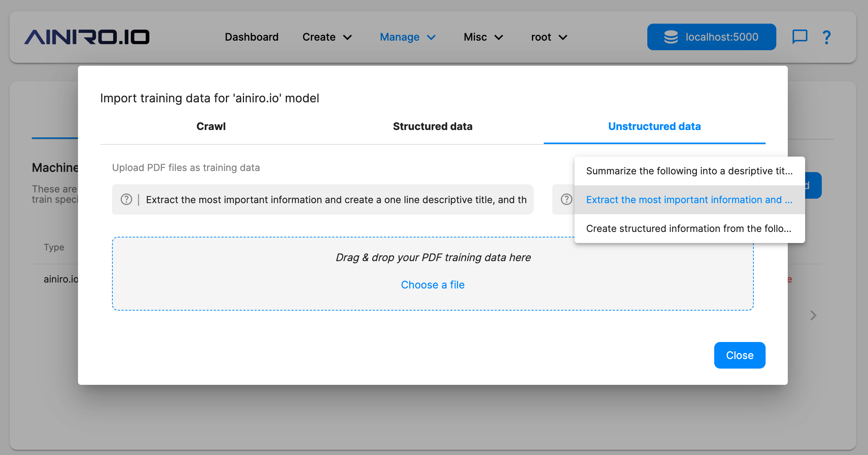Click the Close button
The height and width of the screenshot is (455, 868).
(x=739, y=355)
